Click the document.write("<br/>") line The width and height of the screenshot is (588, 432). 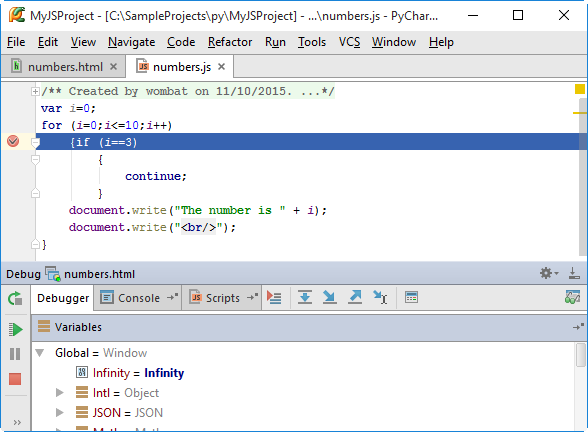click(x=152, y=227)
